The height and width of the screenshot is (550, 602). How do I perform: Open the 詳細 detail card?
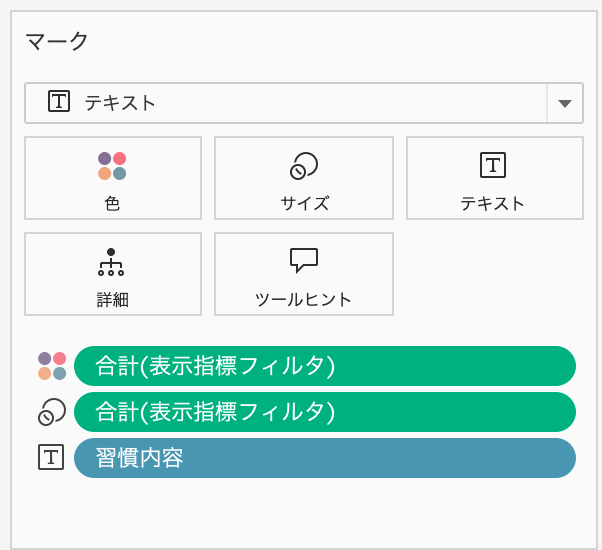point(113,274)
